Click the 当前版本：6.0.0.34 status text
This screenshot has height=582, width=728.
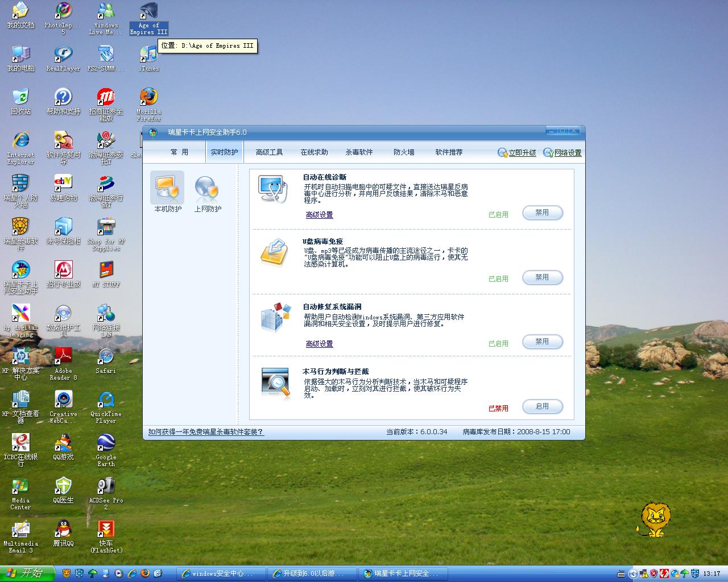tap(417, 432)
